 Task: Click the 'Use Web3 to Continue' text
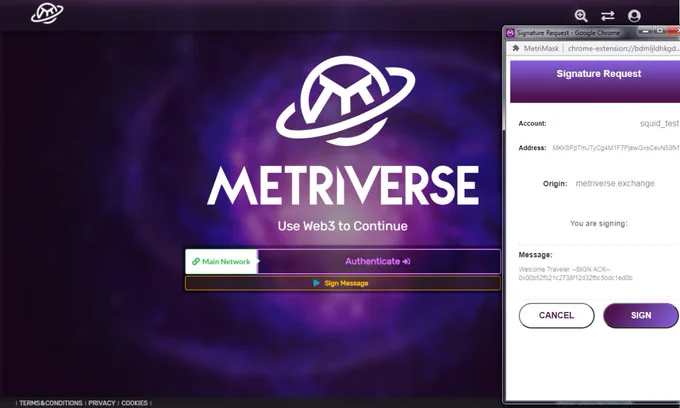pos(343,226)
